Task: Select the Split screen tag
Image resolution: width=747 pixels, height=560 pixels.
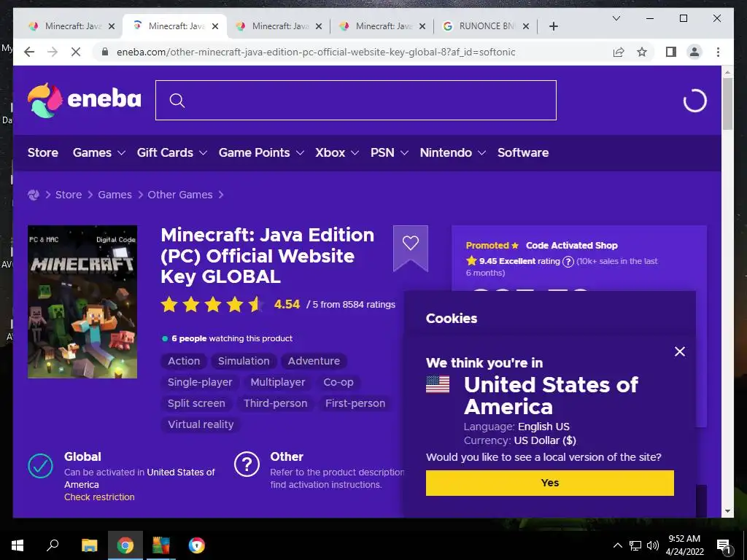Action: [x=196, y=403]
